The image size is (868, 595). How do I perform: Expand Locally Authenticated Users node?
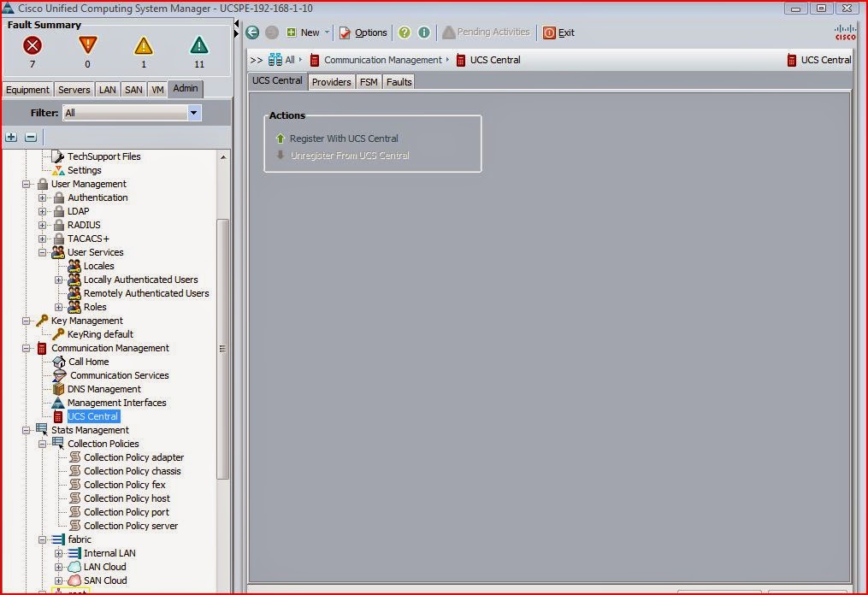click(59, 280)
